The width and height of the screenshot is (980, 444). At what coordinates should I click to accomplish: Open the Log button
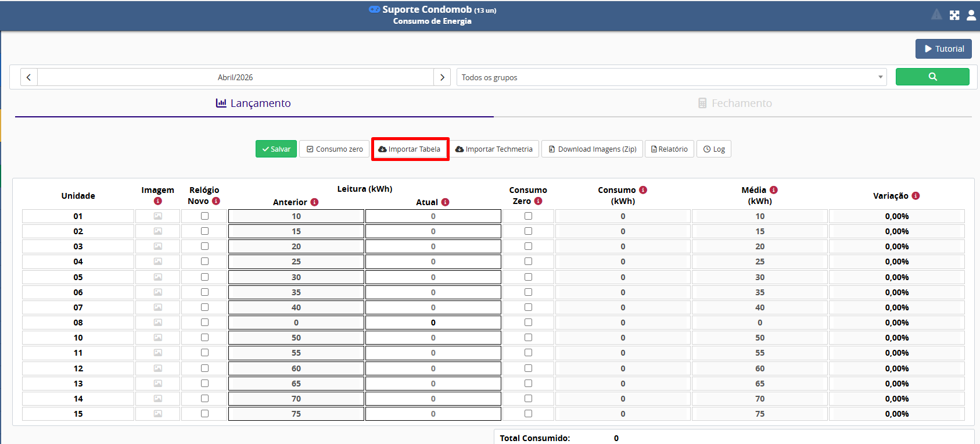(714, 149)
